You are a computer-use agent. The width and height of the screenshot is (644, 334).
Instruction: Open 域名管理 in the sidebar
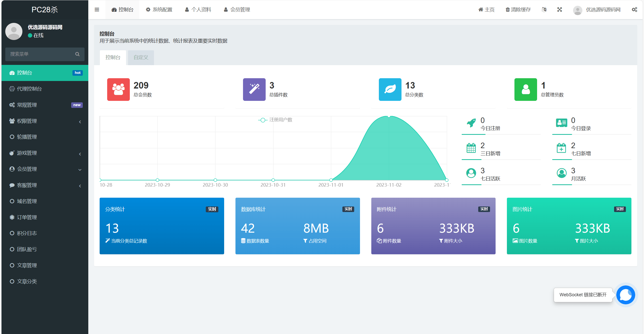[45, 201]
